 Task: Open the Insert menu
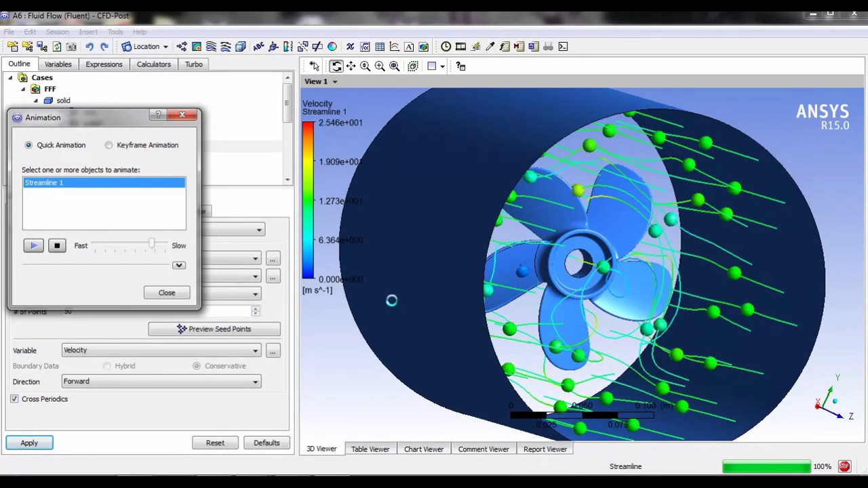[88, 32]
